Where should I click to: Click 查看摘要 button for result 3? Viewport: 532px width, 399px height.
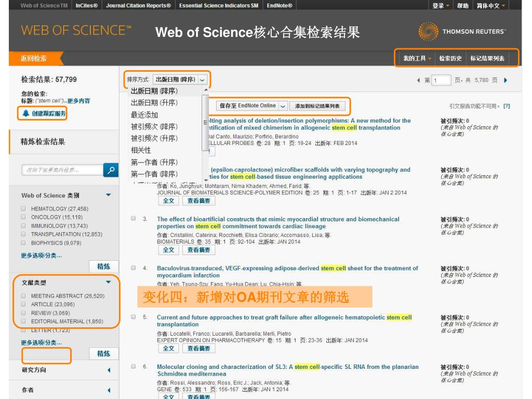[199, 250]
